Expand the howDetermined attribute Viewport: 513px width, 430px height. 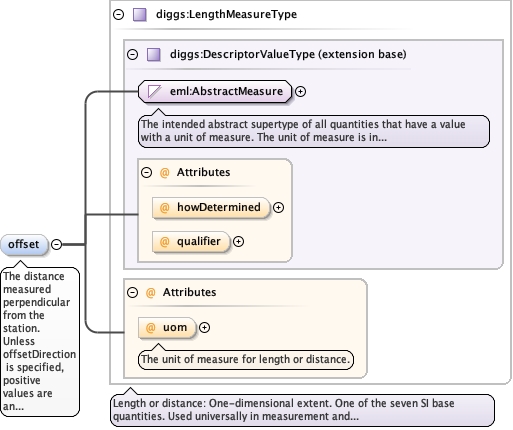click(278, 208)
